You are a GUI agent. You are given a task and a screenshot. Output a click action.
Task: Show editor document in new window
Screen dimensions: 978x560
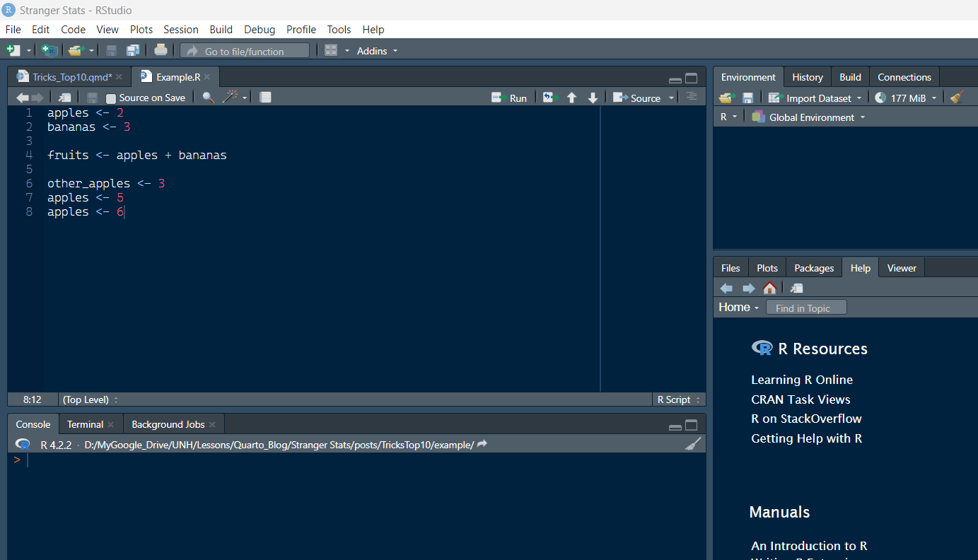coord(64,98)
